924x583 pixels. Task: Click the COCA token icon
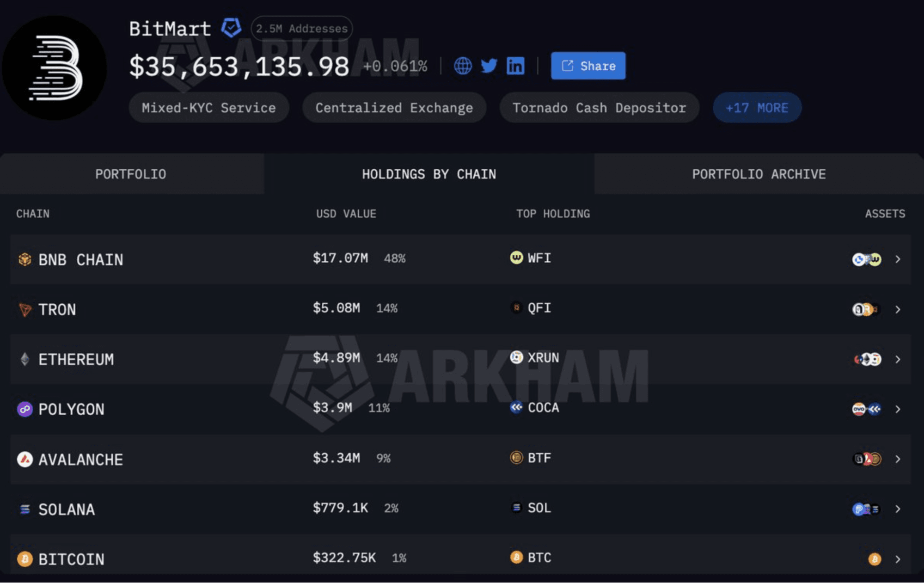pos(516,407)
